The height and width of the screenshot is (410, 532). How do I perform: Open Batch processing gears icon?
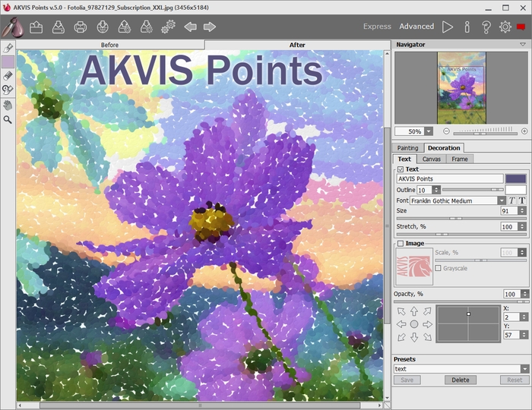(x=169, y=27)
